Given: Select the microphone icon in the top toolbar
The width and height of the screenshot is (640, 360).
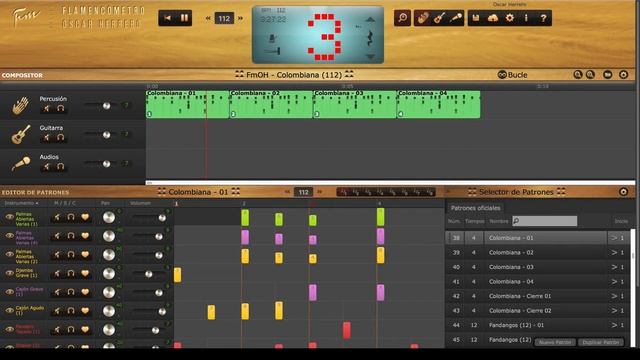Looking at the screenshot, I should click(456, 18).
